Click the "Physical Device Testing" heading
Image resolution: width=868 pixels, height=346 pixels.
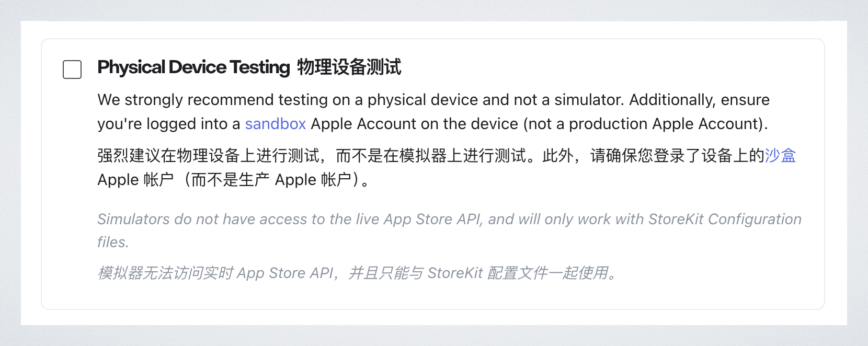point(193,67)
